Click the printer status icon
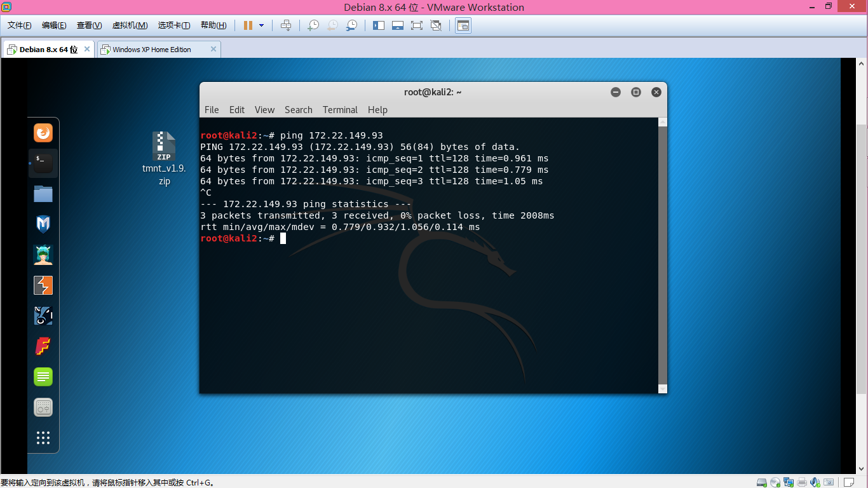This screenshot has width=868, height=488. click(802, 482)
